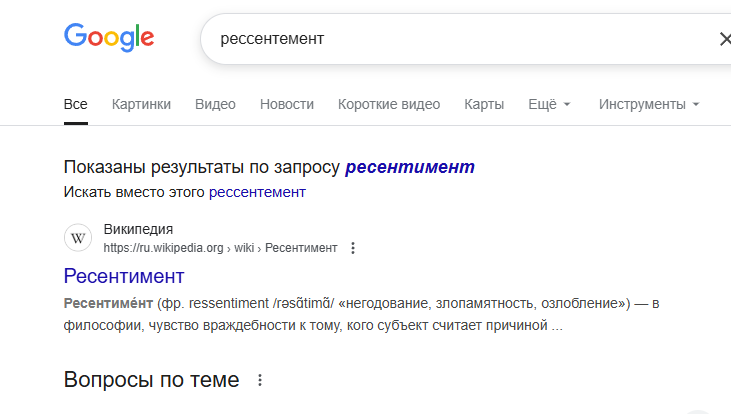This screenshot has height=414, width=731.
Task: Open three-dot menu beside Wikipedia result
Action: [353, 248]
